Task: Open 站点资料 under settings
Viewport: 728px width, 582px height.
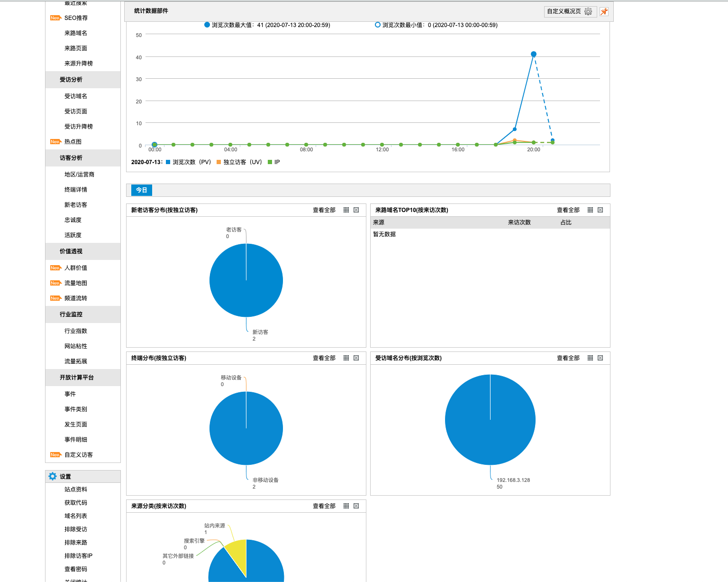Action: [76, 490]
